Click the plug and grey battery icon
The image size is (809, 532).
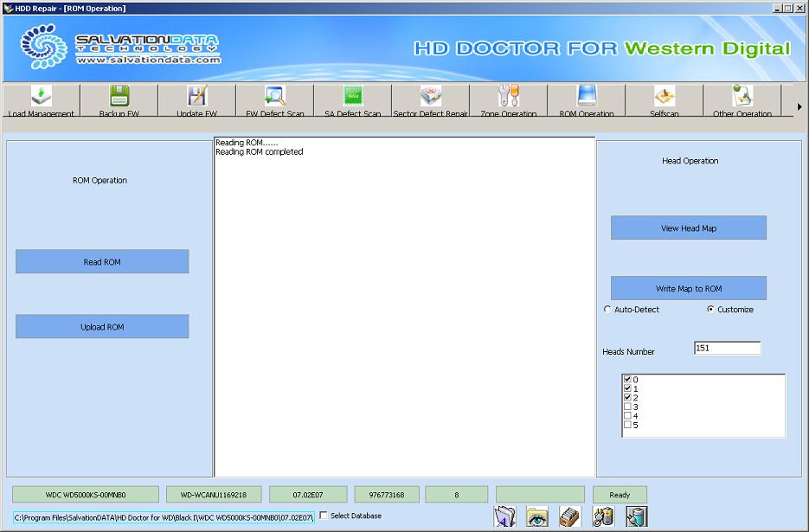[603, 516]
